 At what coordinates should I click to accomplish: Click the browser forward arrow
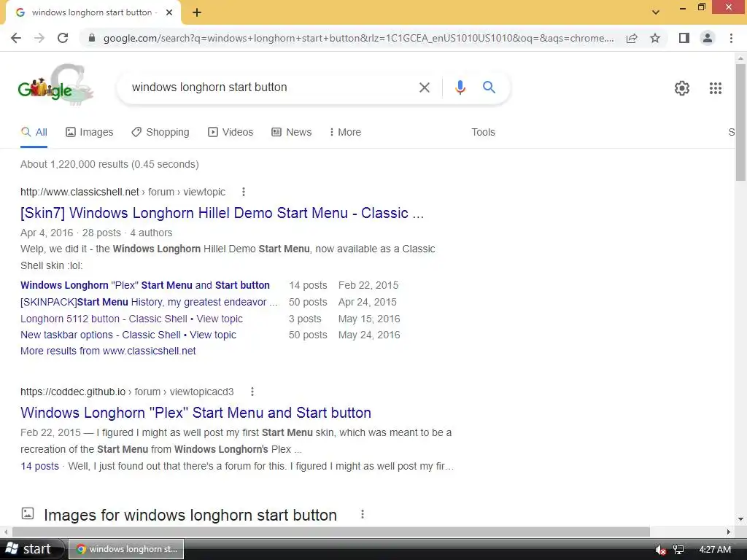(x=39, y=38)
